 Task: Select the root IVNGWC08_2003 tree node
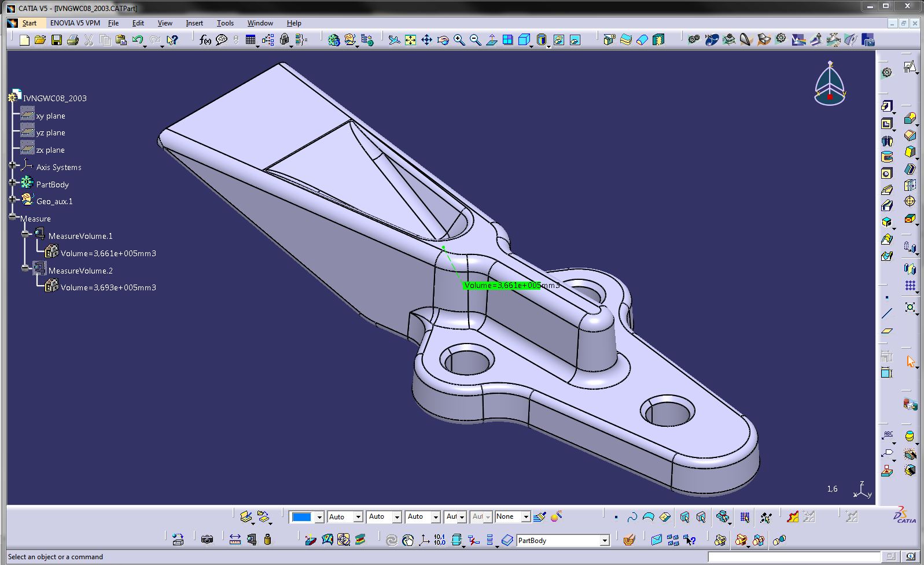point(55,98)
